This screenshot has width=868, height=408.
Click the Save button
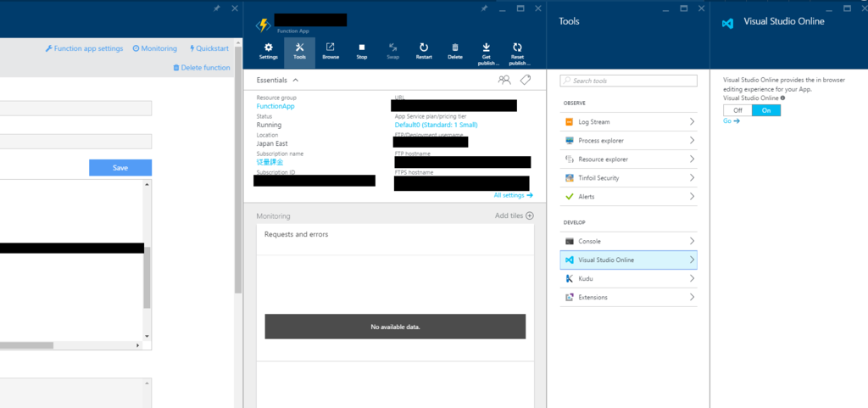(120, 168)
